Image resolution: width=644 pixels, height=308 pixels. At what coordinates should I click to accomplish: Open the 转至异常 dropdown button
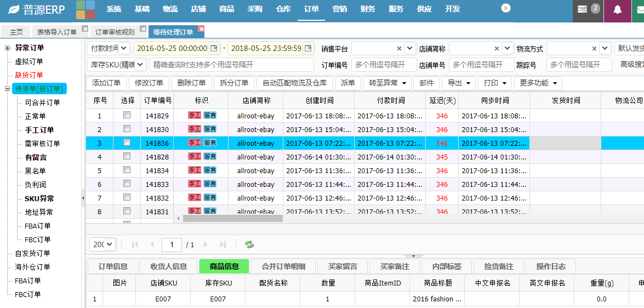387,83
